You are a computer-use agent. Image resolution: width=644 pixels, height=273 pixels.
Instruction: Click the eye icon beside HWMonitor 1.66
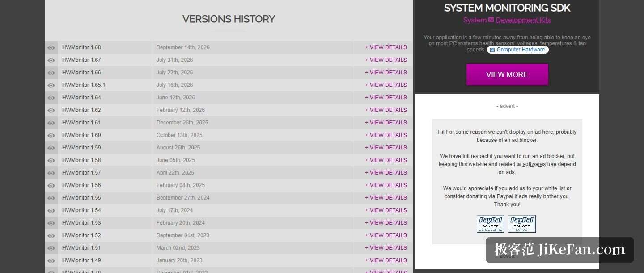51,73
